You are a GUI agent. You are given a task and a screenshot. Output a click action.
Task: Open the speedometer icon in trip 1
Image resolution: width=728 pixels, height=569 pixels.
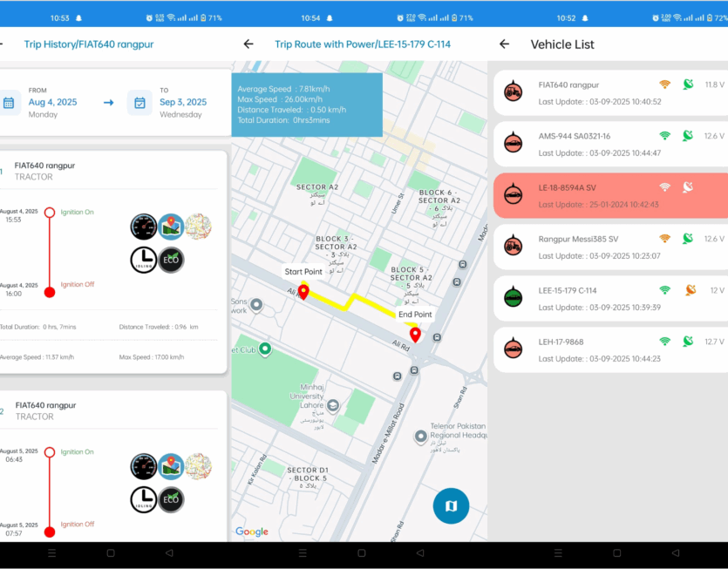click(x=144, y=227)
